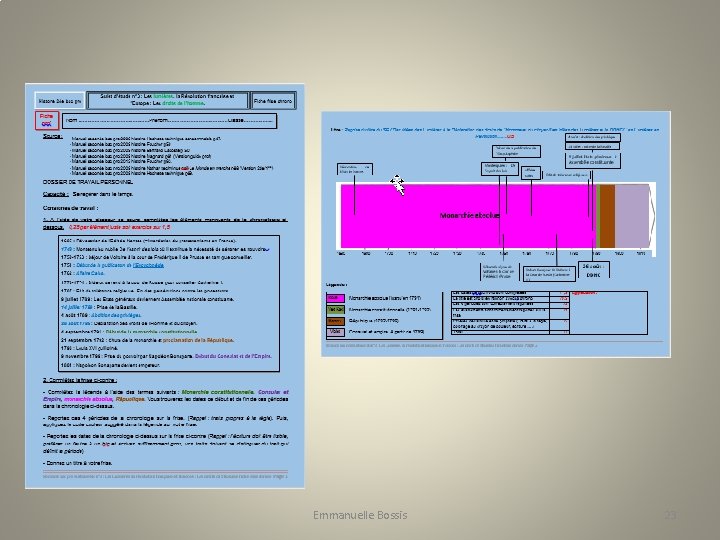Click 'DOSSIER DE TRAVAIL PERSONNEL' heading
The height and width of the screenshot is (540, 720).
click(88, 182)
